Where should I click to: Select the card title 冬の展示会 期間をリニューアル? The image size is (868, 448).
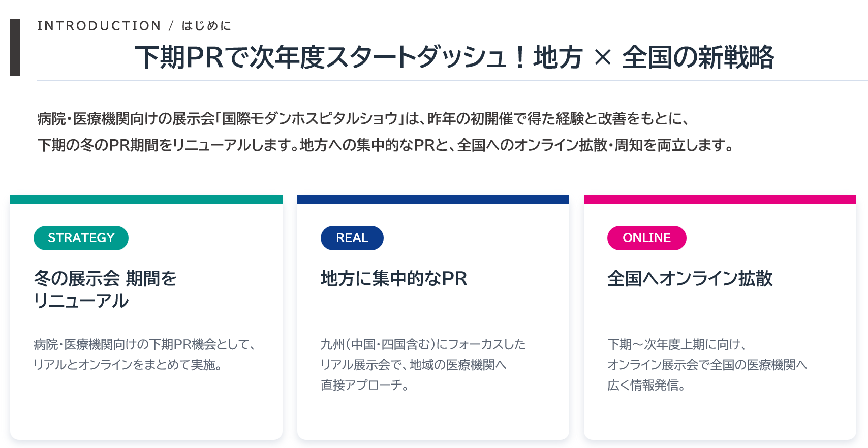(105, 290)
